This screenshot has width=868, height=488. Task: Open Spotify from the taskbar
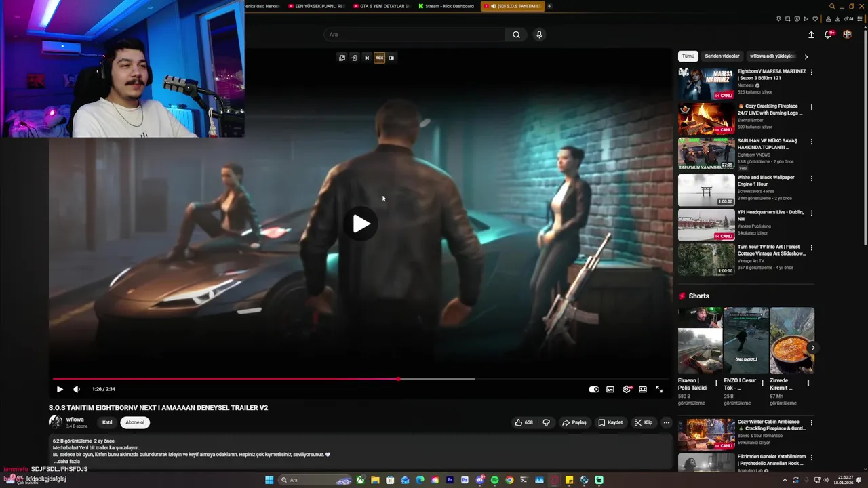coord(494,480)
